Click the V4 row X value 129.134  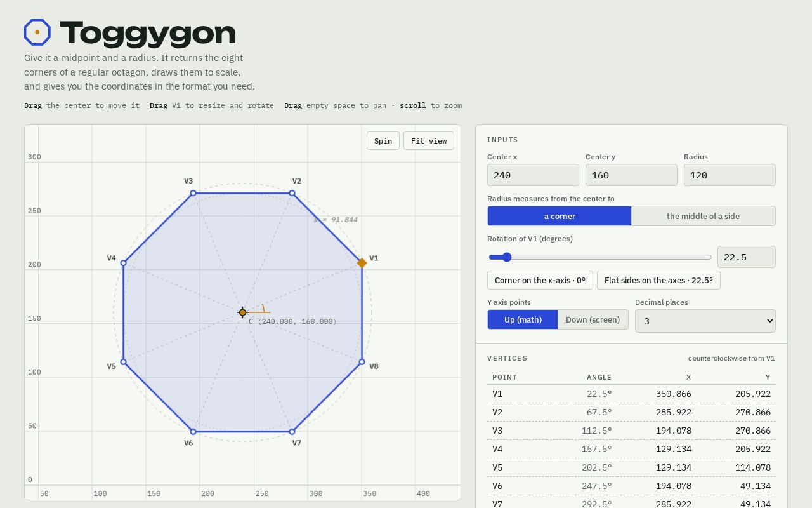point(674,449)
